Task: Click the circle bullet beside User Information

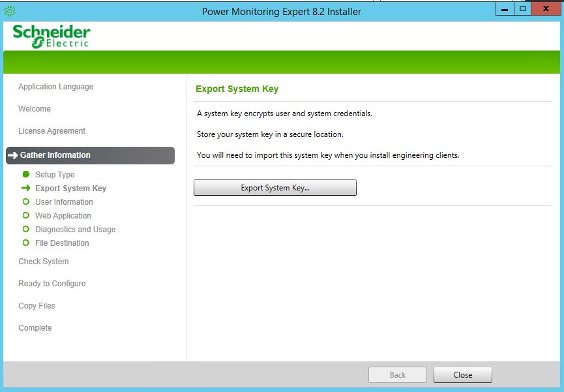Action: click(26, 202)
